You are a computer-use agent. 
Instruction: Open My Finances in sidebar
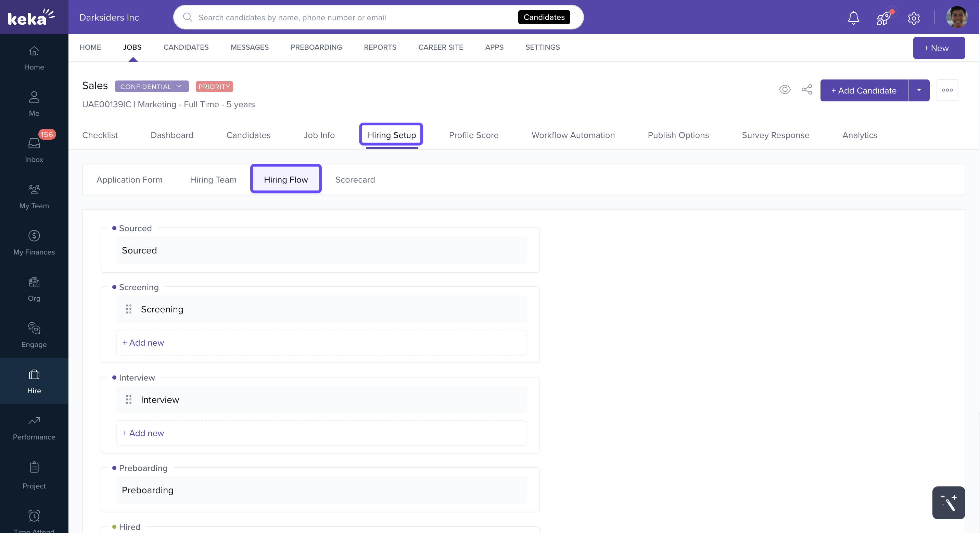[x=34, y=242]
